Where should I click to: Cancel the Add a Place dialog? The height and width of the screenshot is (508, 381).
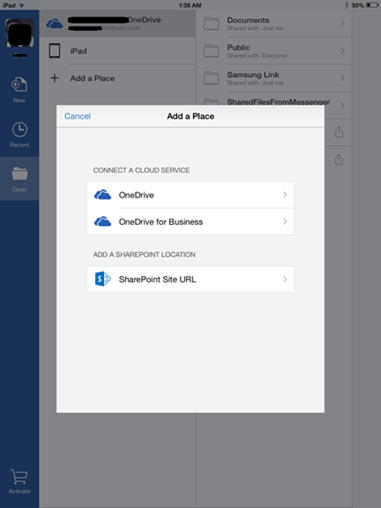77,116
